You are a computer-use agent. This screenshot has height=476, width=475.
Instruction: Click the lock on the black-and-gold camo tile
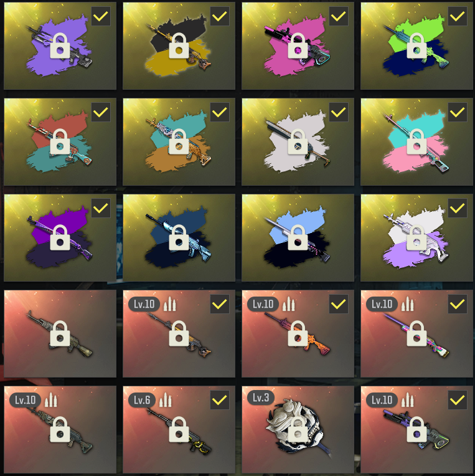click(x=179, y=45)
